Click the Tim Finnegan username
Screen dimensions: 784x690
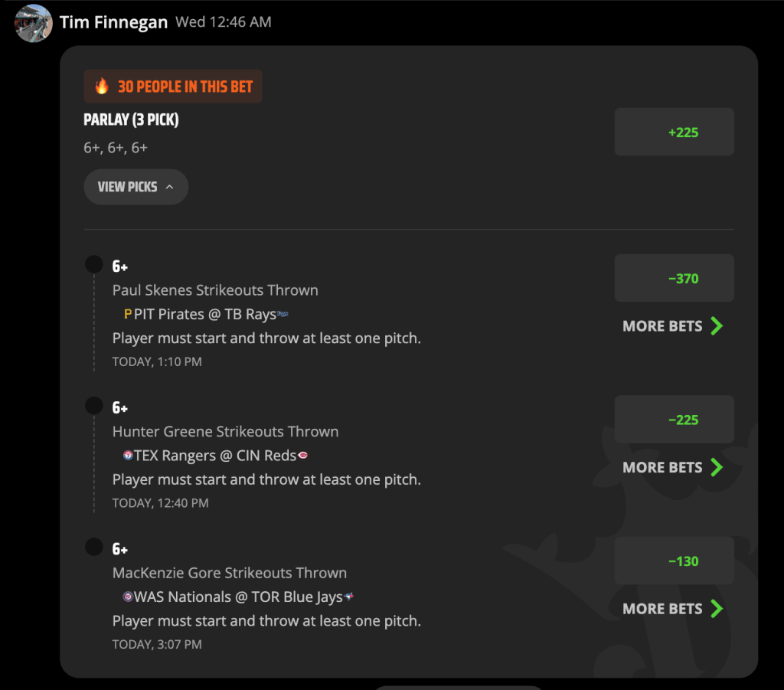click(113, 22)
